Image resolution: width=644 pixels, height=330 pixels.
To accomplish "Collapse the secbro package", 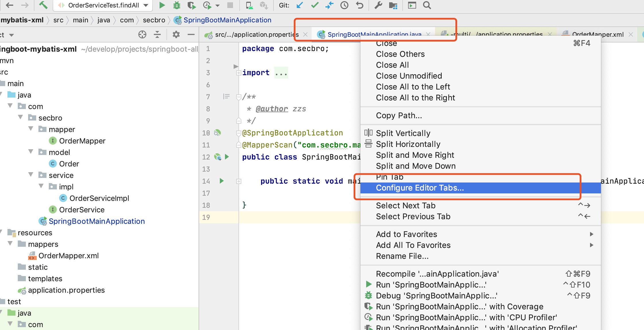I will click(21, 117).
